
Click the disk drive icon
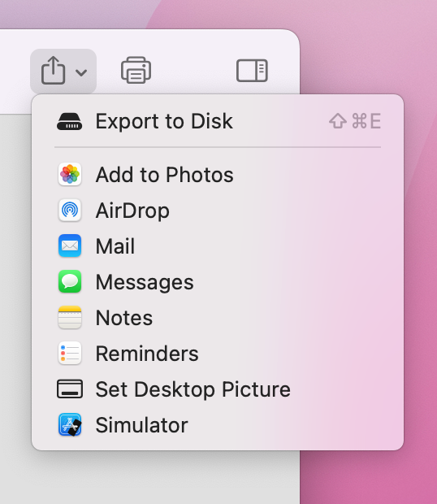pyautogui.click(x=69, y=121)
